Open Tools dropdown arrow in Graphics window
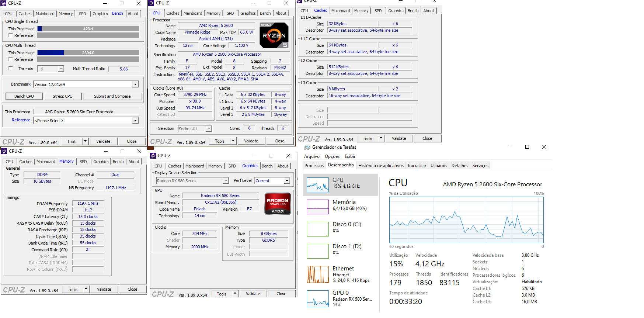This screenshot has width=644, height=318. (235, 294)
